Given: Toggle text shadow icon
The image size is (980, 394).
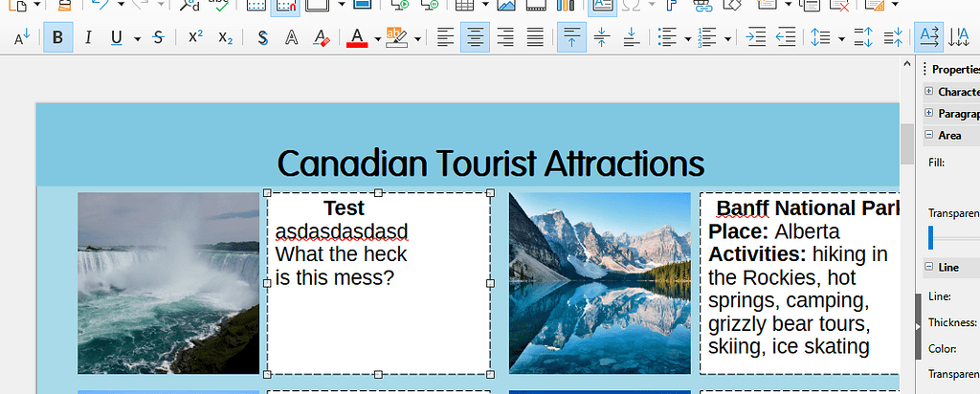Looking at the screenshot, I should coord(262,37).
